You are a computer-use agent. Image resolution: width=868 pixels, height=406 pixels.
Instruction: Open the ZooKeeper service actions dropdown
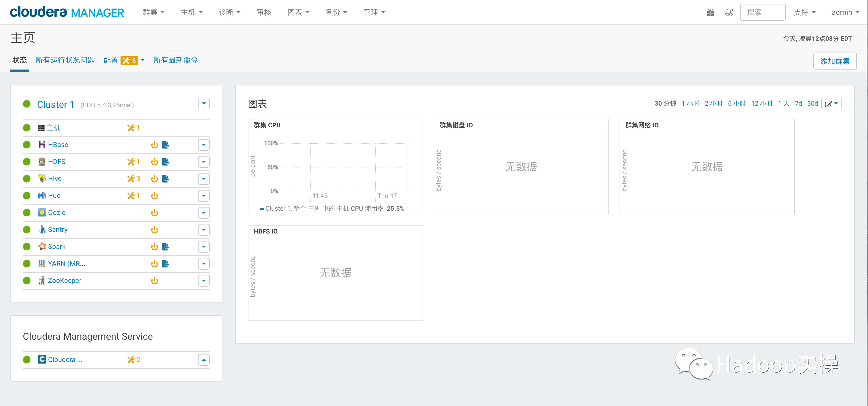point(204,281)
